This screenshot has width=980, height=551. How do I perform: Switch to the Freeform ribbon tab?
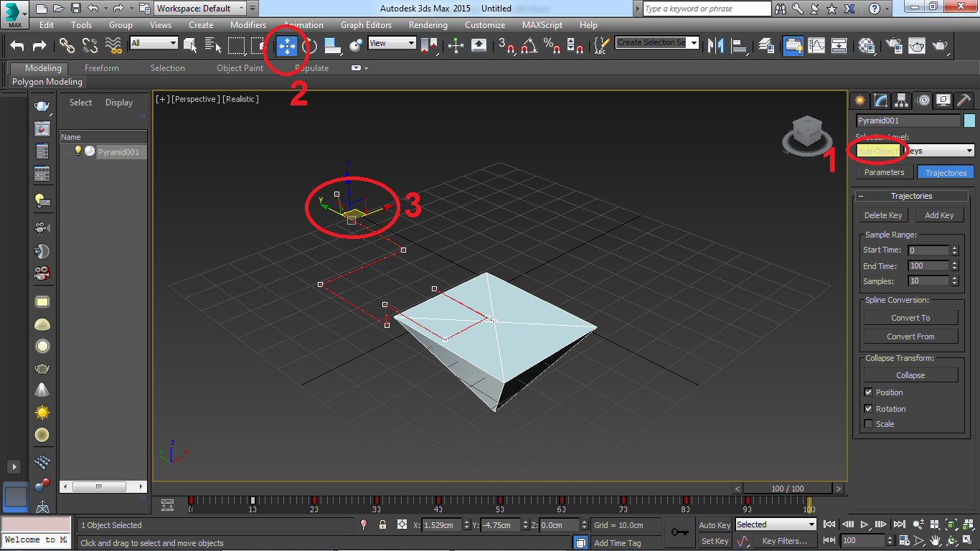[102, 68]
